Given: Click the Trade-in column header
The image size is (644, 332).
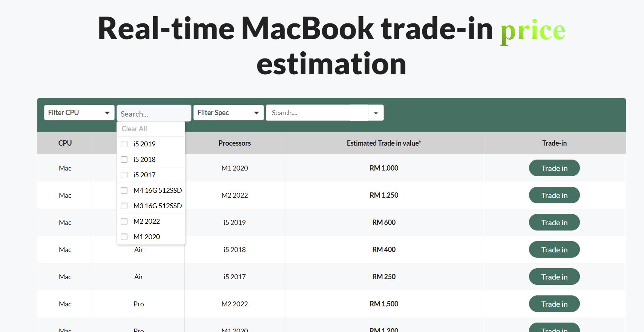Looking at the screenshot, I should (x=554, y=143).
